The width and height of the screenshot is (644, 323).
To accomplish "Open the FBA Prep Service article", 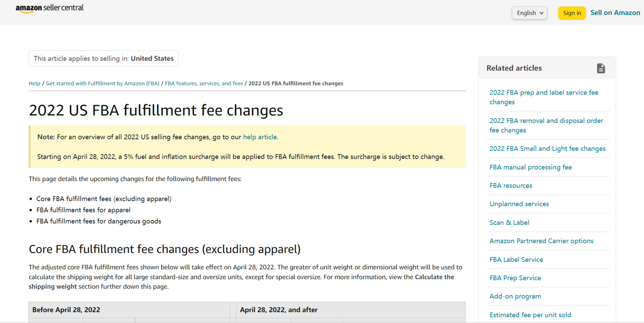I will (x=515, y=278).
